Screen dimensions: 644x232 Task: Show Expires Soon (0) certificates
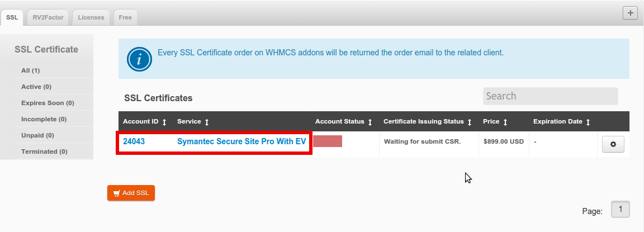48,103
